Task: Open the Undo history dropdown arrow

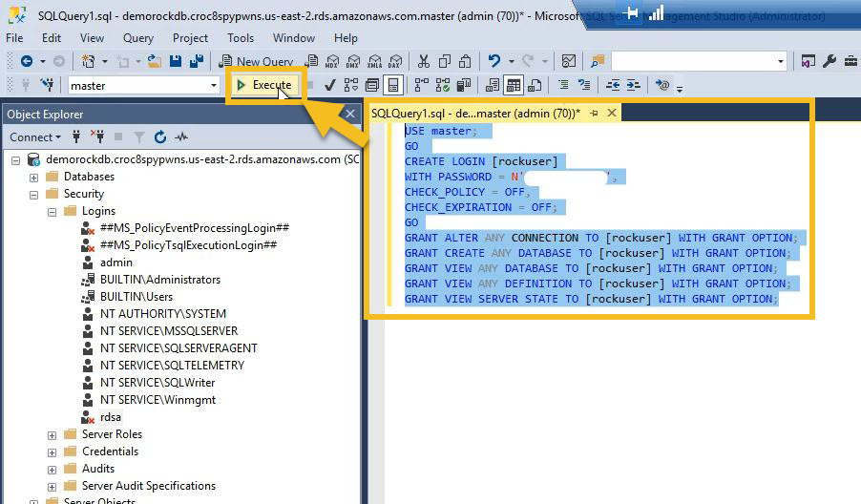Action: click(x=512, y=61)
